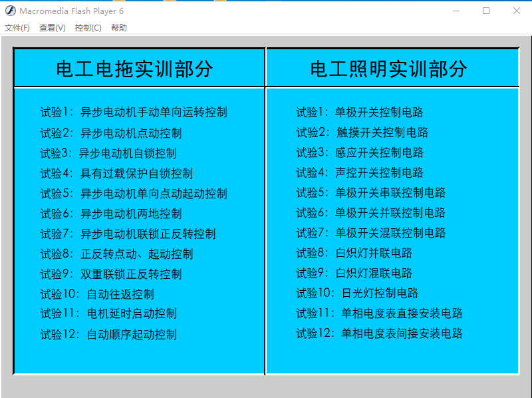Select 试验2 触摸开关控制电路
This screenshot has height=398, width=532.
coord(362,132)
